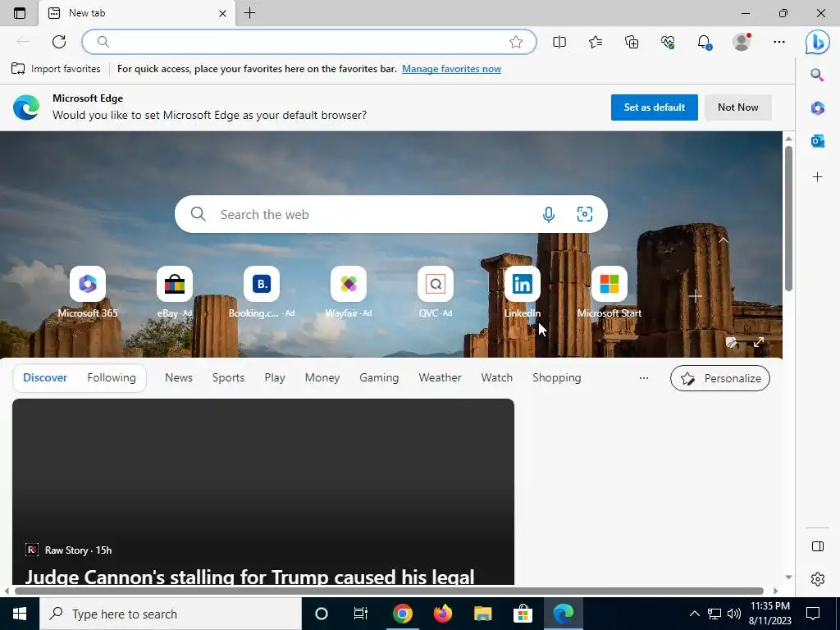Launch Firefox from taskbar
This screenshot has height=630, width=840.
[442, 614]
